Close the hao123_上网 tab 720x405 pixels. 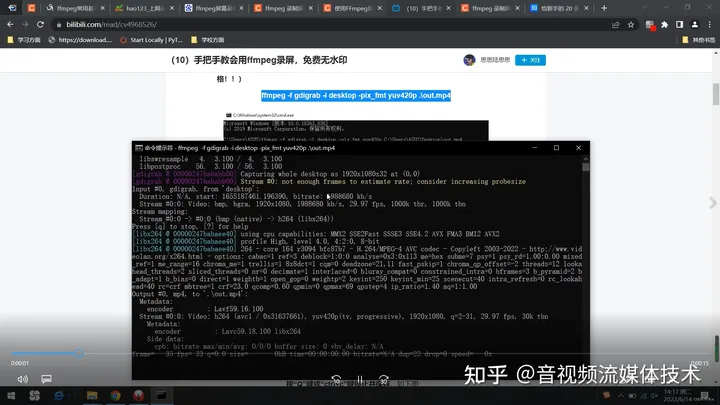(x=172, y=8)
